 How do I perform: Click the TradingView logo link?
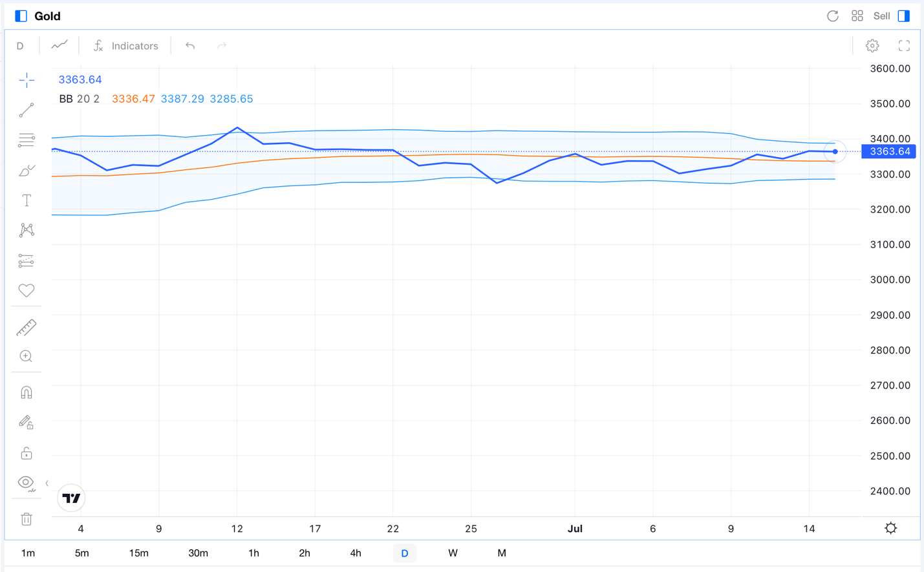coord(71,498)
